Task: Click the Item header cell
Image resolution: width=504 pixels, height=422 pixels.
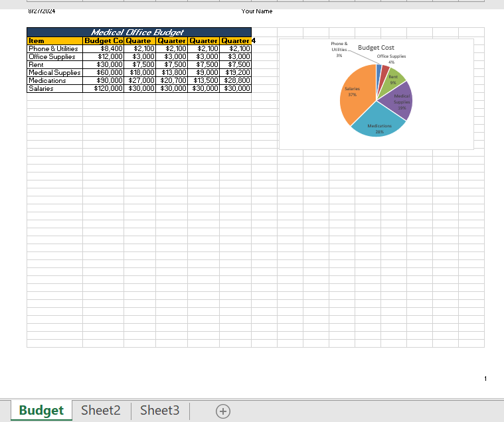Action: coord(54,40)
